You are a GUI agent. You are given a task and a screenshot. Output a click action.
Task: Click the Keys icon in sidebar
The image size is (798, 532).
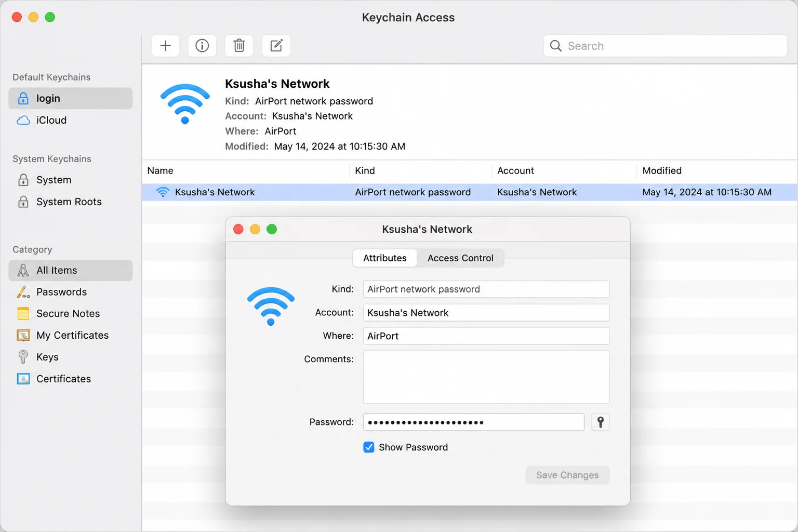23,357
